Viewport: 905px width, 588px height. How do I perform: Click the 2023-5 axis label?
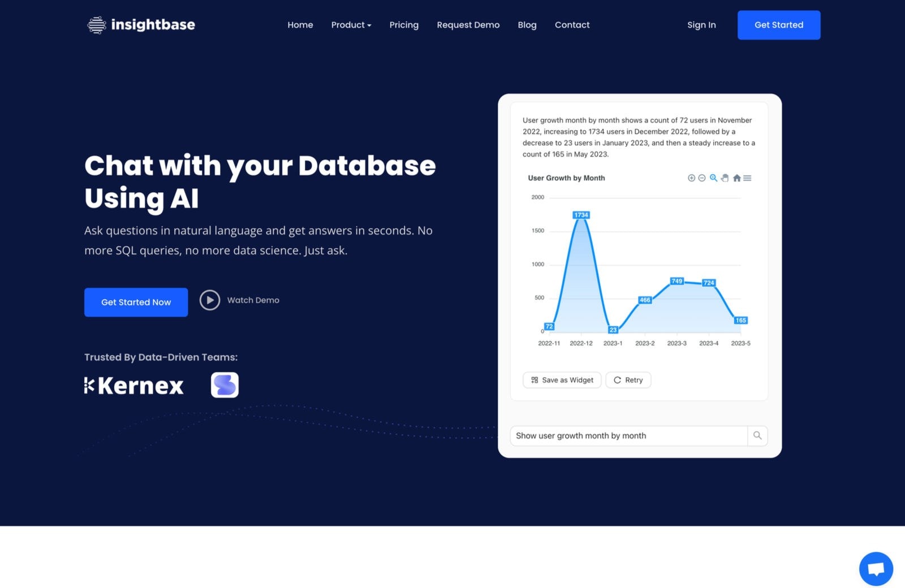[740, 343]
